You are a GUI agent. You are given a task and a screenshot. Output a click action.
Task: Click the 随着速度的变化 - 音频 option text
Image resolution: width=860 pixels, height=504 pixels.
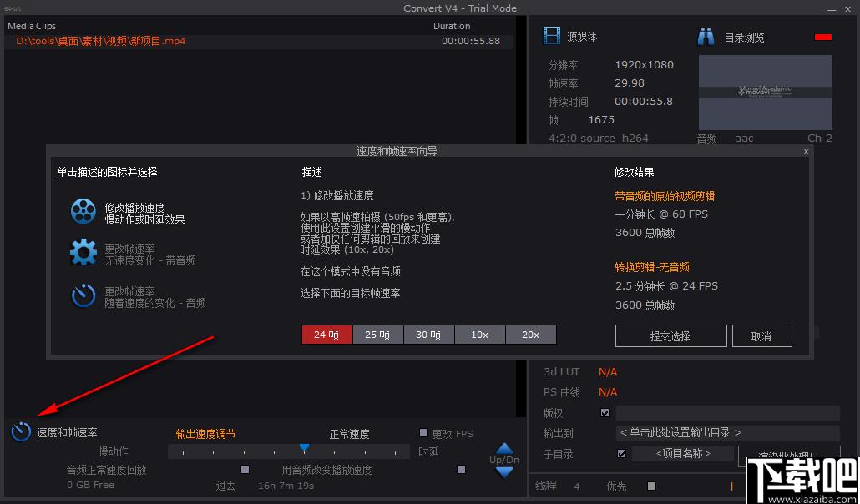[x=155, y=303]
